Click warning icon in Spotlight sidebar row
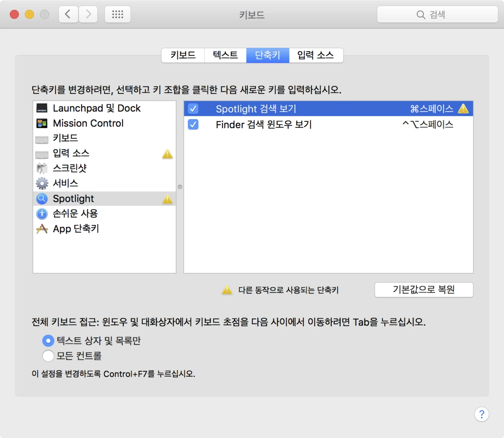Image resolution: width=504 pixels, height=438 pixels. coord(167,199)
